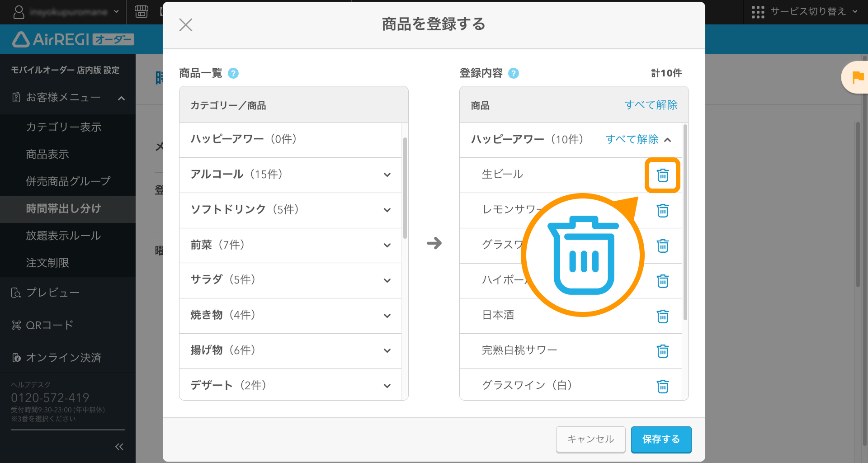Open help for 登録内容

[x=514, y=73]
